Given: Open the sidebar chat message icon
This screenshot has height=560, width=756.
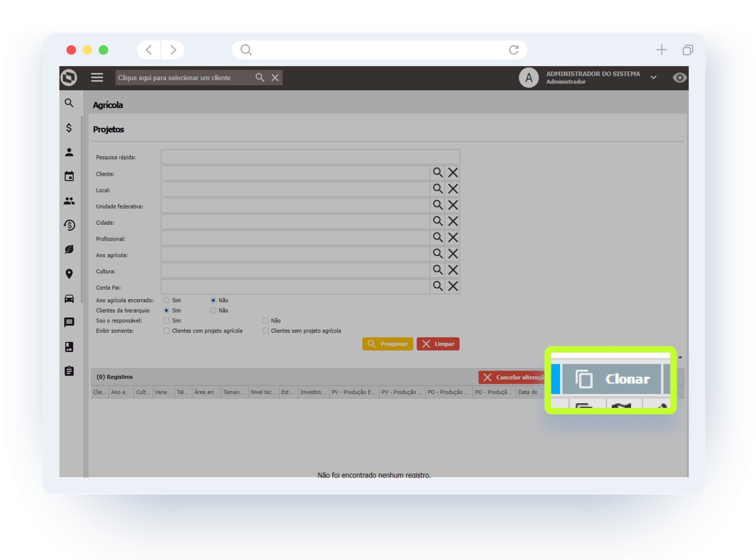Looking at the screenshot, I should pyautogui.click(x=69, y=322).
